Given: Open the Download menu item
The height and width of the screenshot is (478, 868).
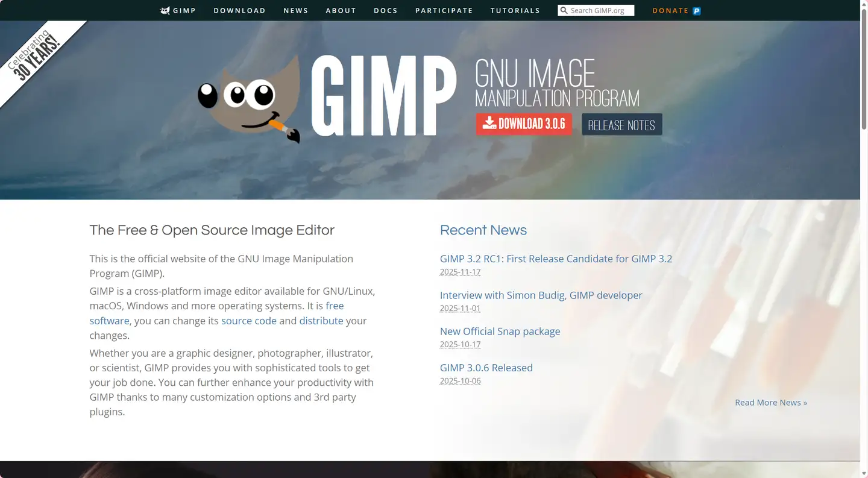Looking at the screenshot, I should pos(239,11).
